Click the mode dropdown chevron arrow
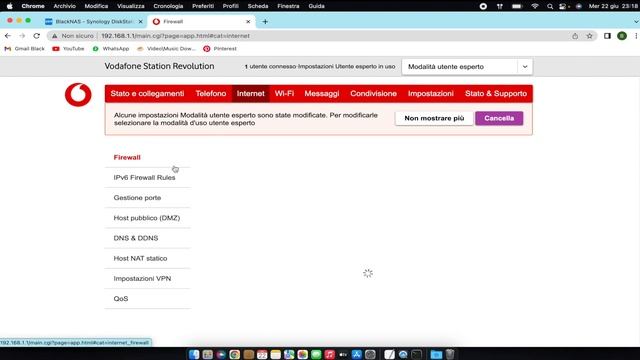This screenshot has height=360, width=640. (x=525, y=67)
